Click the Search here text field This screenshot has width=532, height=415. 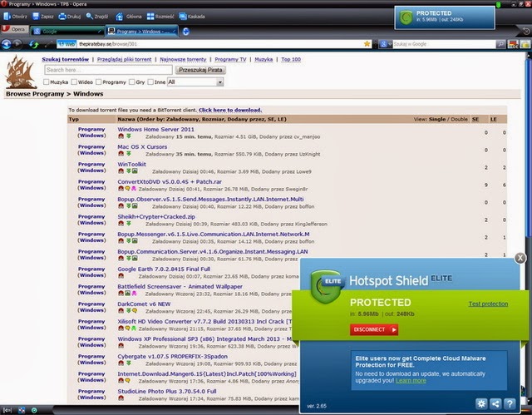click(x=108, y=70)
